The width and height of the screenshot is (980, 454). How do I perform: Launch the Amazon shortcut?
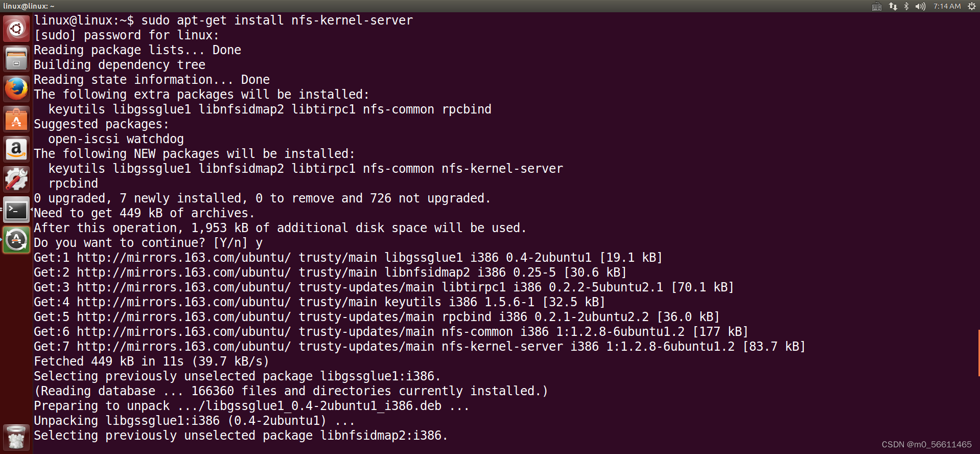point(16,149)
